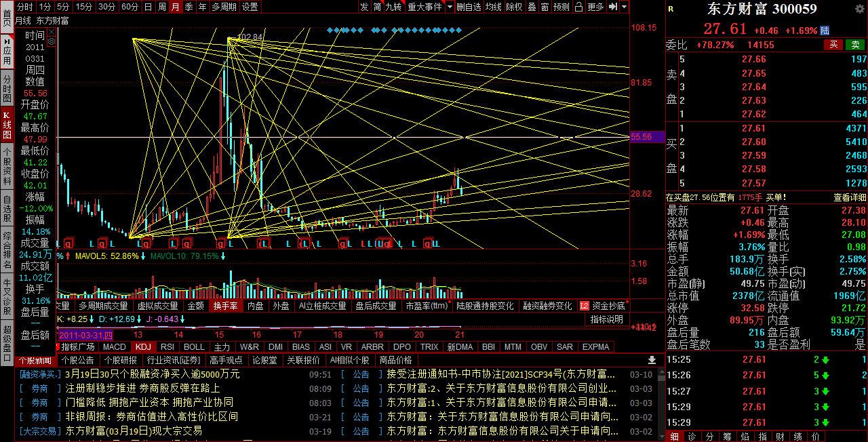Open 设置 in the period bar
868x442 pixels.
point(250,7)
